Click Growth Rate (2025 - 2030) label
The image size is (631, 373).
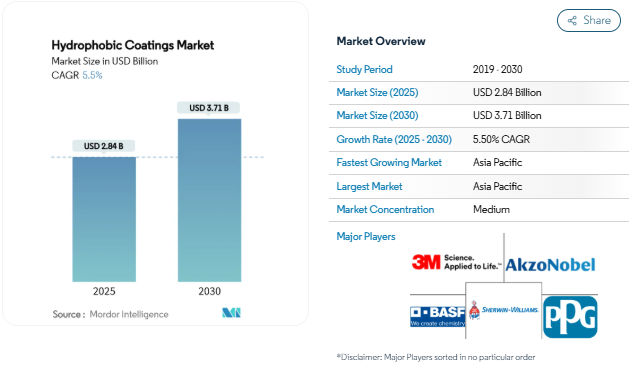394,139
